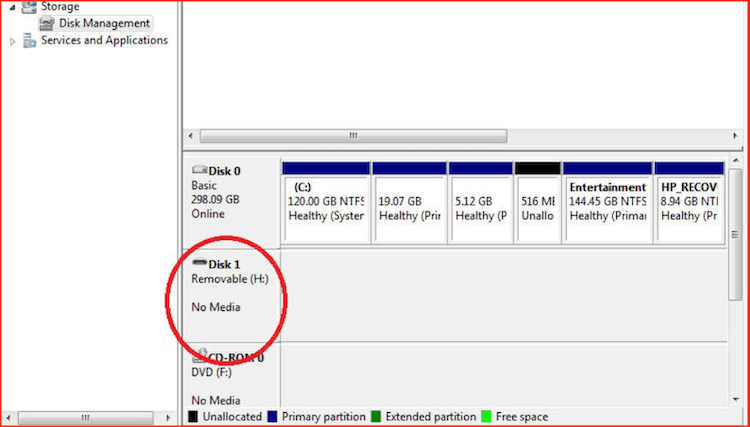
Task: Click volume list scroll right arrow
Action: tap(735, 136)
